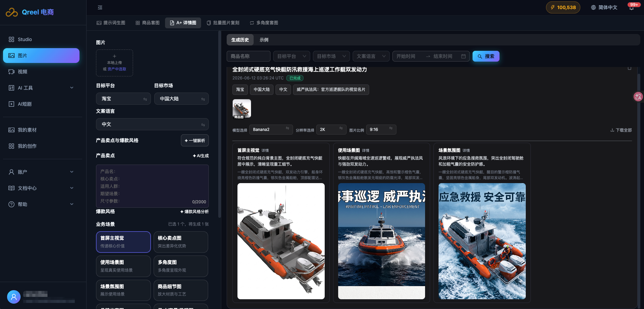
Task: Collapse the sidebar with the menu icon
Action: [100, 7]
